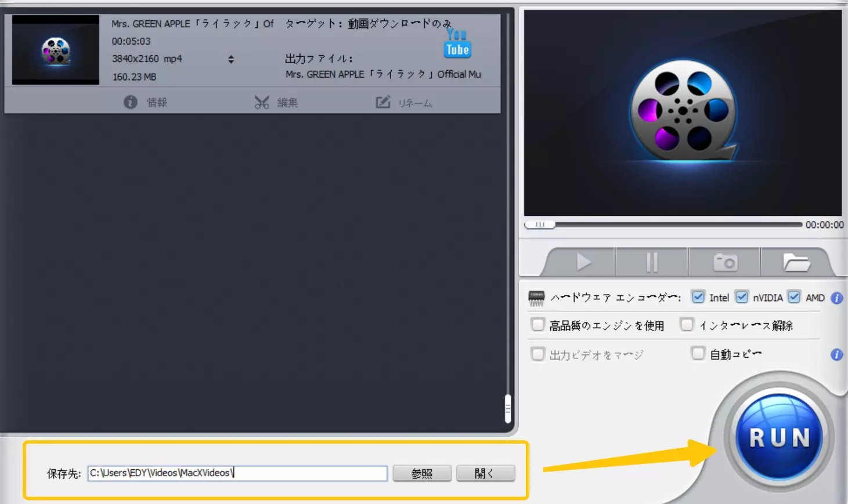
Task: Start conversion with RUN button
Action: coord(779,437)
